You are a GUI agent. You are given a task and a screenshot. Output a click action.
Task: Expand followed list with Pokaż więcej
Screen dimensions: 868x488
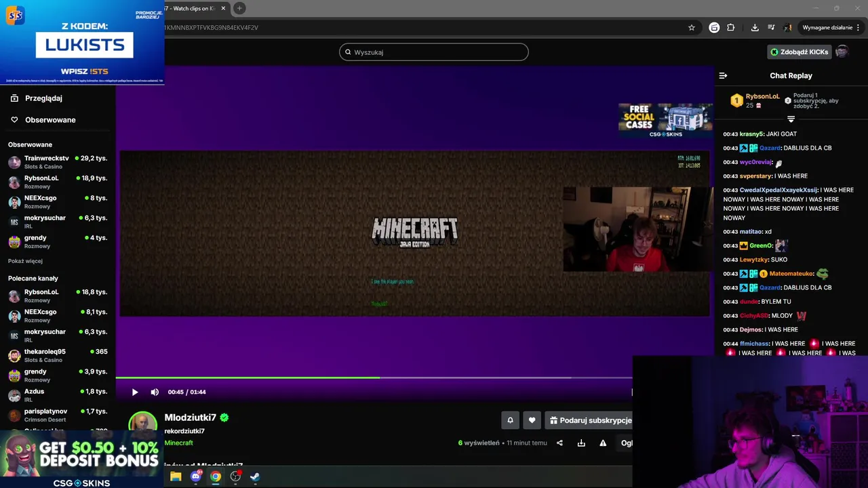point(25,261)
